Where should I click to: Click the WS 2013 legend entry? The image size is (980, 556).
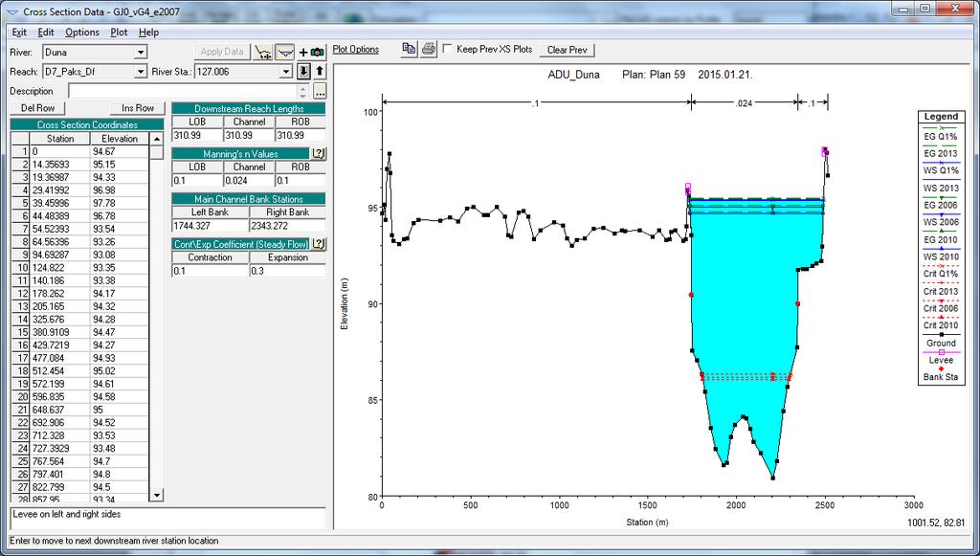941,188
